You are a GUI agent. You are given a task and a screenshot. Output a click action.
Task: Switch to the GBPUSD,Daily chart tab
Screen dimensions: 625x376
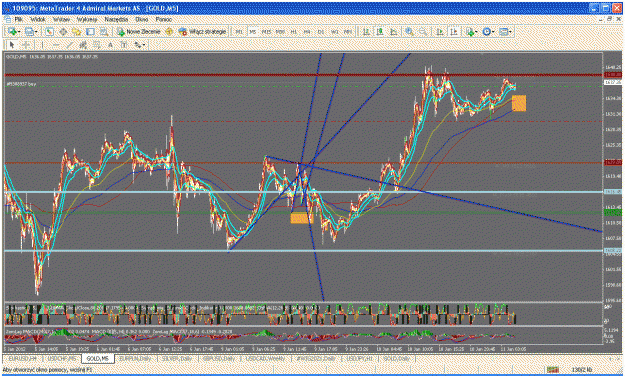pos(219,358)
